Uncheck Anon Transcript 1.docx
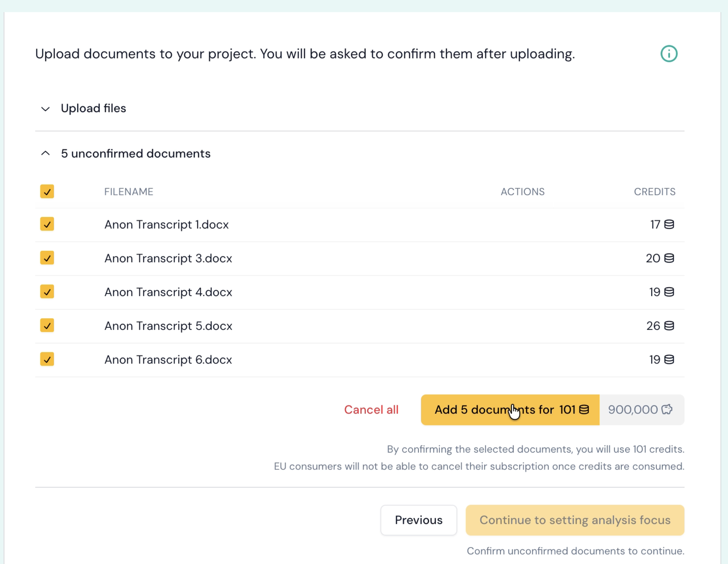The height and width of the screenshot is (564, 728). point(47,224)
